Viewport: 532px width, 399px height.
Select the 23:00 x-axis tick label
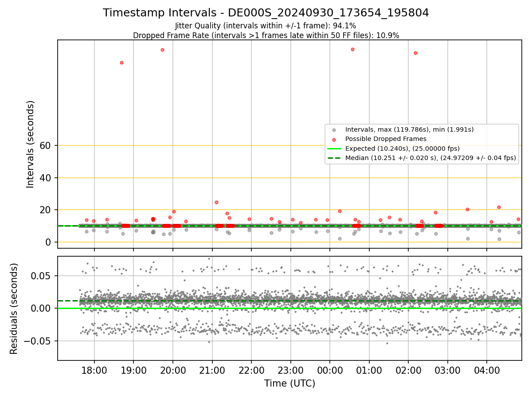coord(290,370)
